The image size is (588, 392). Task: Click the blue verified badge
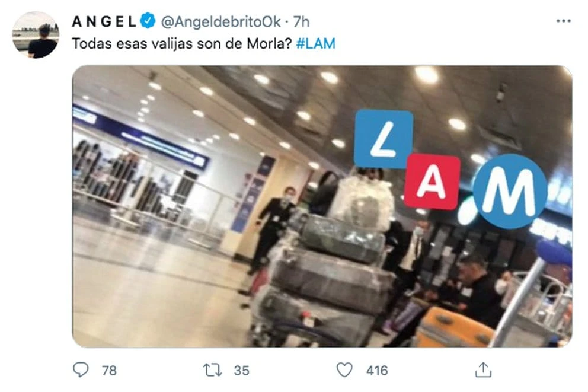tap(148, 21)
